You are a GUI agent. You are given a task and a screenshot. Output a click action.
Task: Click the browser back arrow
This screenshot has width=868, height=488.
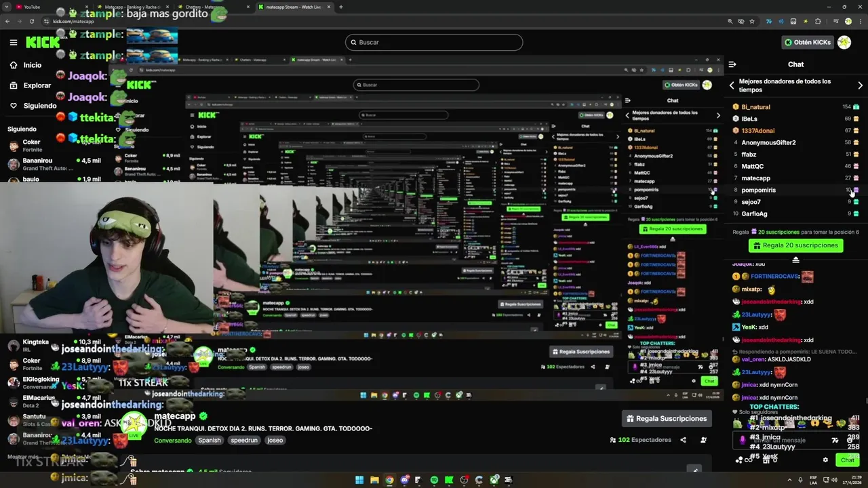coord(7,21)
